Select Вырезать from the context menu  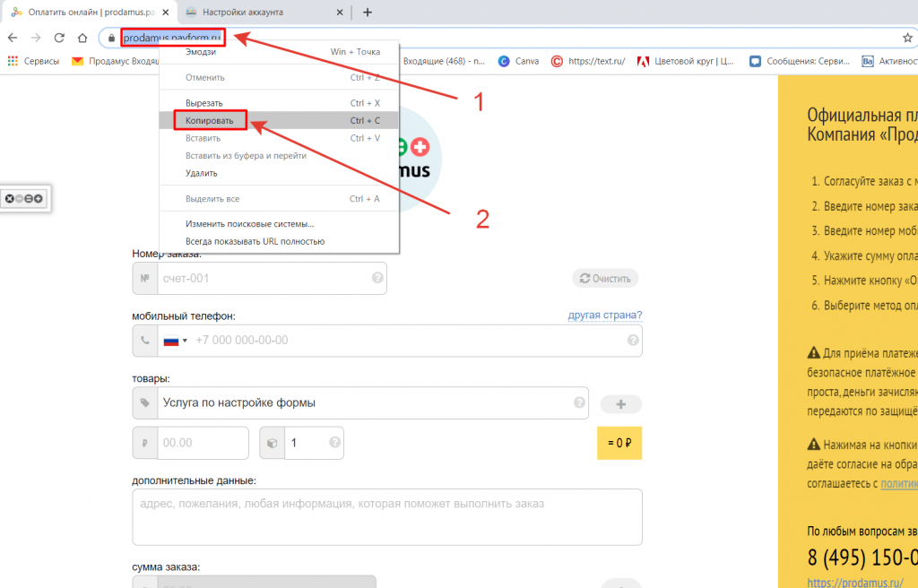204,103
